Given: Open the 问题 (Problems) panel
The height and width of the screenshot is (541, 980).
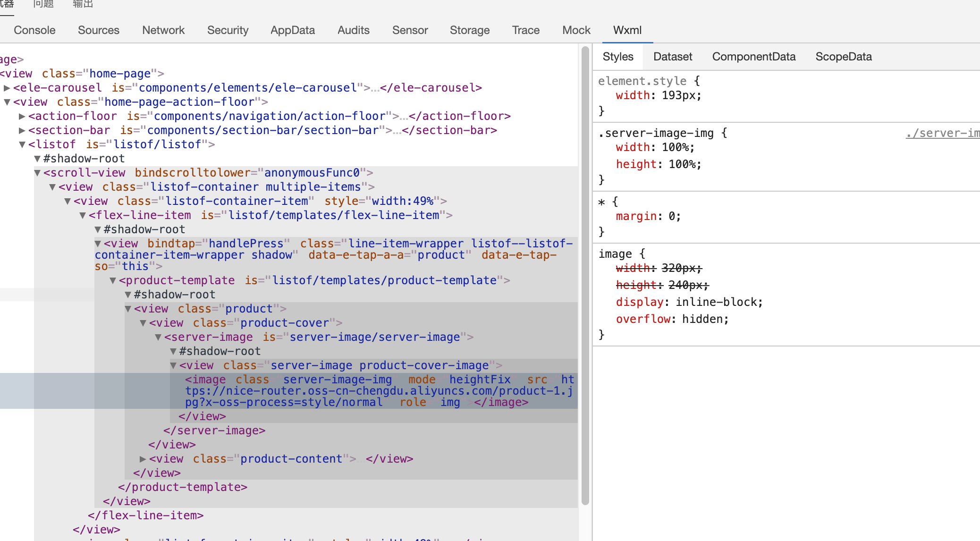Looking at the screenshot, I should 43,5.
